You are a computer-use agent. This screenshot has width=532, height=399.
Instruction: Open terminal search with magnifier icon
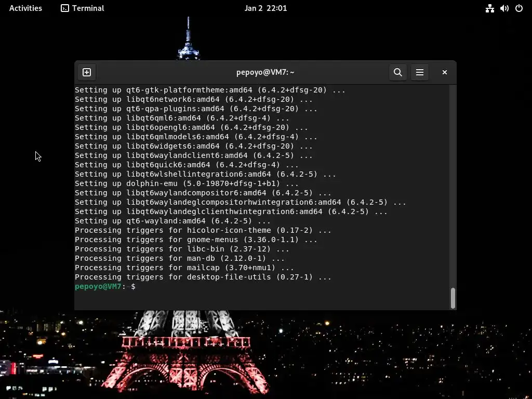[x=398, y=72]
